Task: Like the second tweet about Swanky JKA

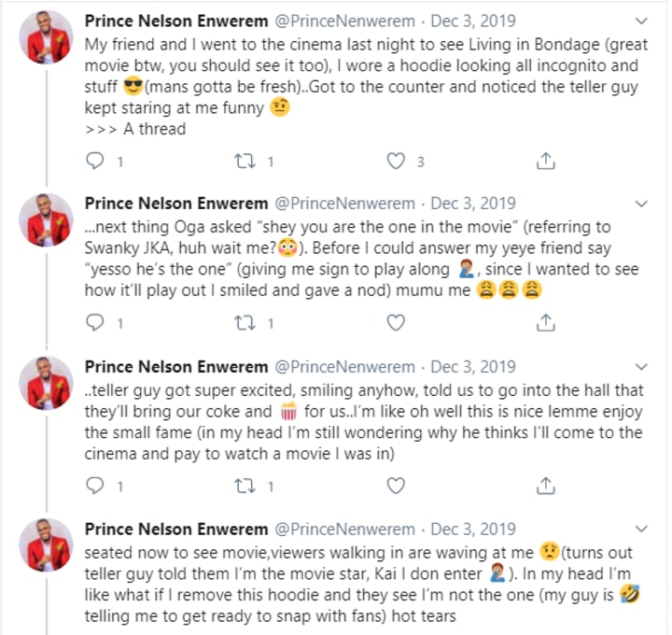Action: coord(396,323)
